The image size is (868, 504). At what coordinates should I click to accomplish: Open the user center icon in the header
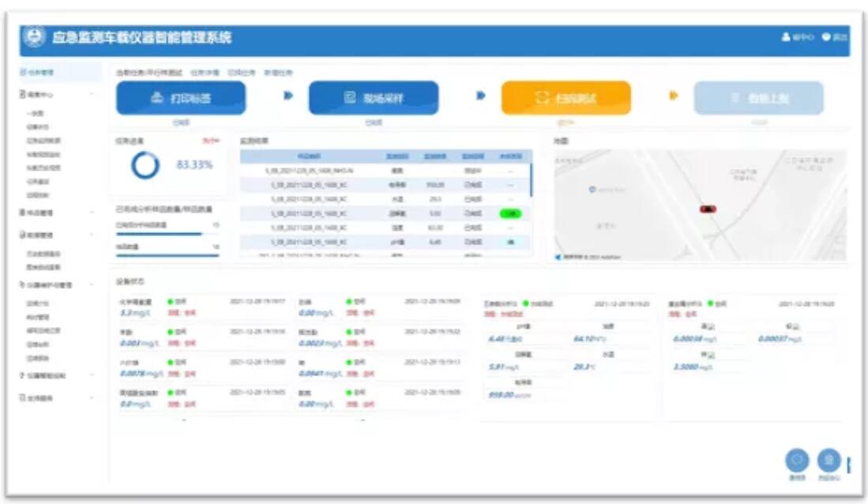(x=786, y=37)
